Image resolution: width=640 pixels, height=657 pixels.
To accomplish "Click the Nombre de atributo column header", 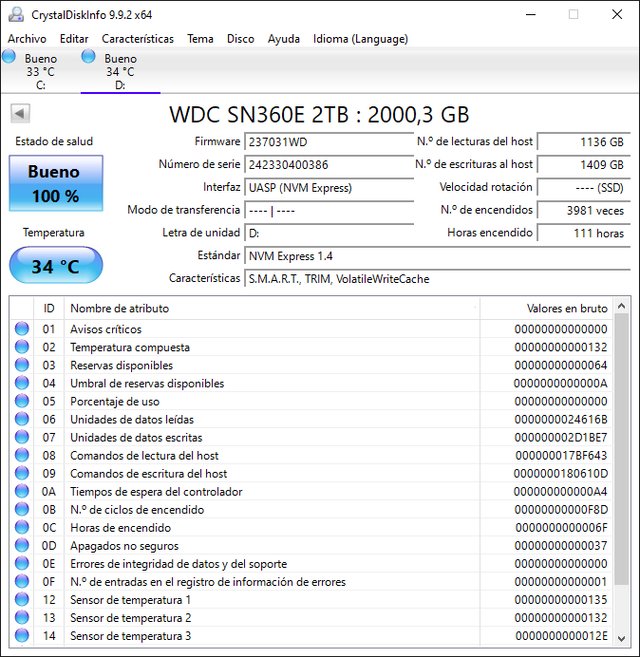I will click(272, 308).
